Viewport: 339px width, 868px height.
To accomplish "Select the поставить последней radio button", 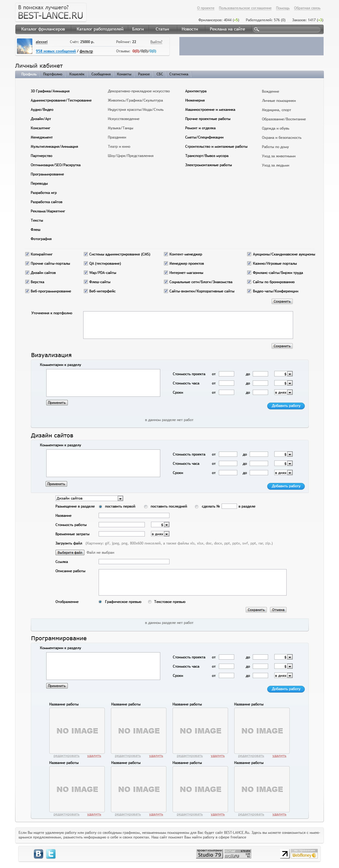I will [x=146, y=506].
